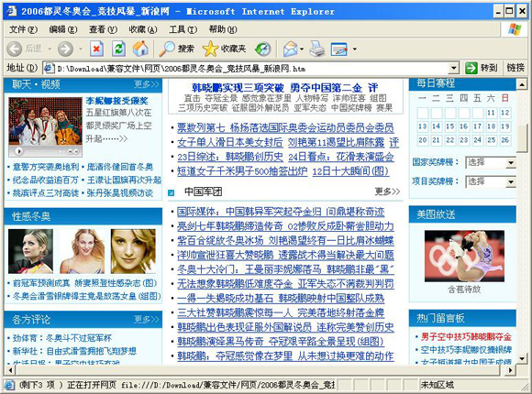Image resolution: width=532 pixels, height=394 pixels.
Task: Click the horizontal scrollbar right arrow
Action: [x=510, y=370]
